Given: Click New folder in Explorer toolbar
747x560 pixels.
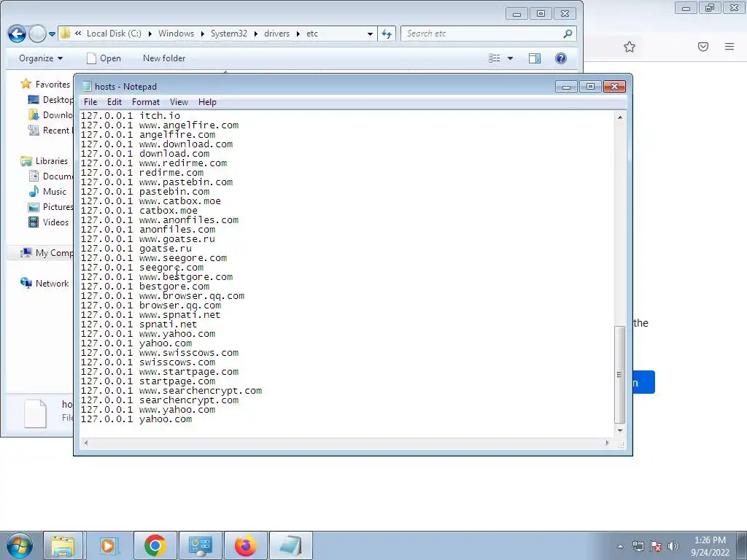Looking at the screenshot, I should tap(164, 58).
